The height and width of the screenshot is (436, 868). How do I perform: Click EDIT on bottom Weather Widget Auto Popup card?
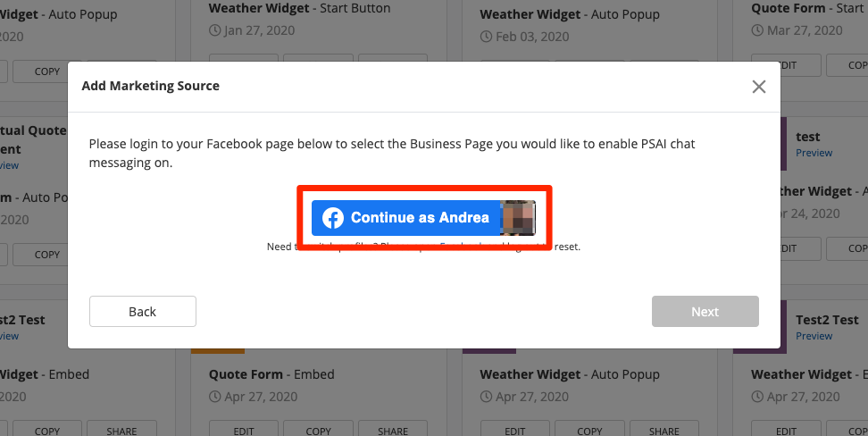pyautogui.click(x=515, y=431)
